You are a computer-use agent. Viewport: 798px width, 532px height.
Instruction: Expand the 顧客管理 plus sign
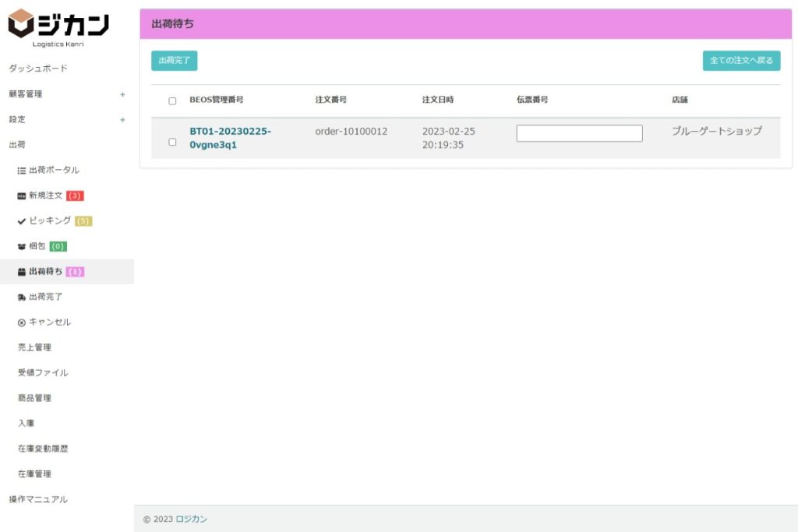(x=122, y=94)
